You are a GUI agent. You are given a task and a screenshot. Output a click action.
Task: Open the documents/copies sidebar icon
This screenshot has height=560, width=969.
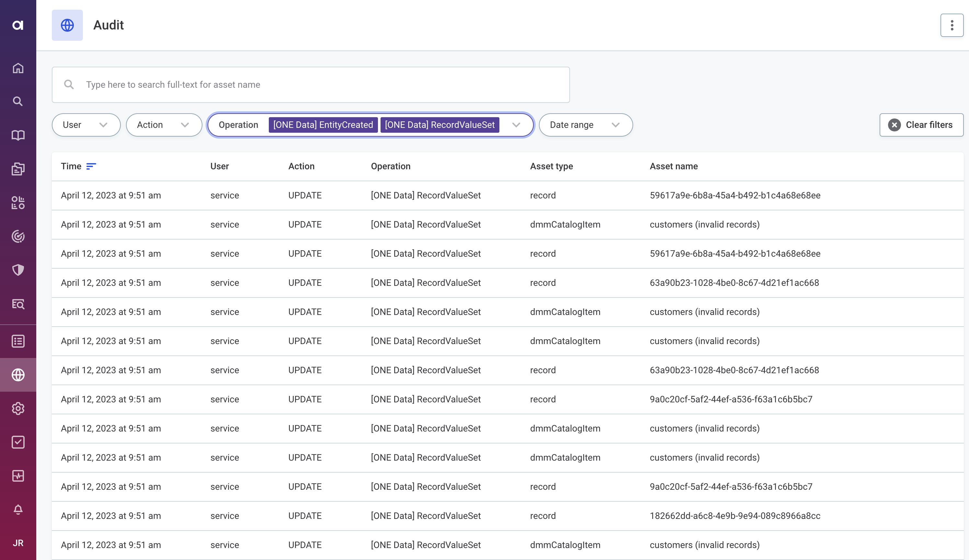(18, 169)
